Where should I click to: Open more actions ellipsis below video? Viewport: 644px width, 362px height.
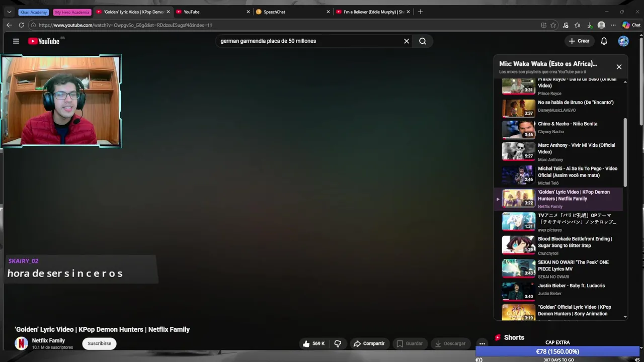(x=482, y=343)
